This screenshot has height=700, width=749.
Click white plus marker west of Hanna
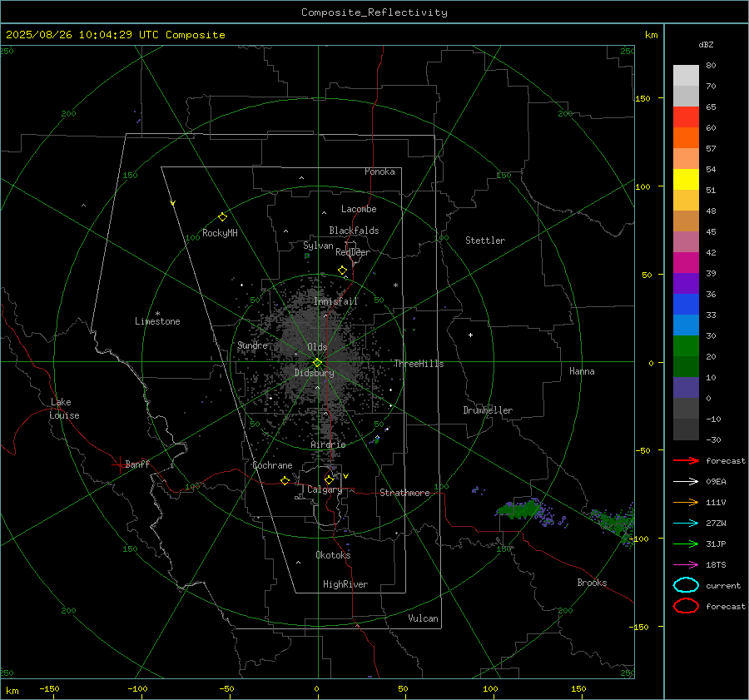click(x=470, y=335)
